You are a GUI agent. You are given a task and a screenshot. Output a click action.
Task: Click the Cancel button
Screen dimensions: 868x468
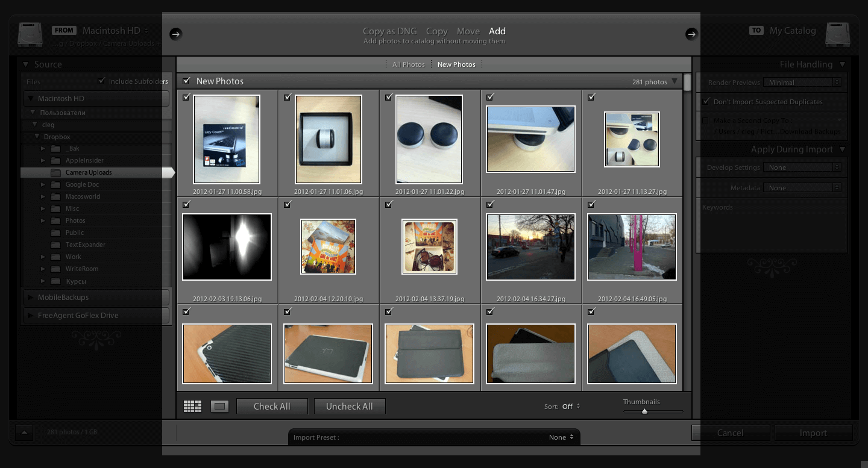[x=731, y=432]
